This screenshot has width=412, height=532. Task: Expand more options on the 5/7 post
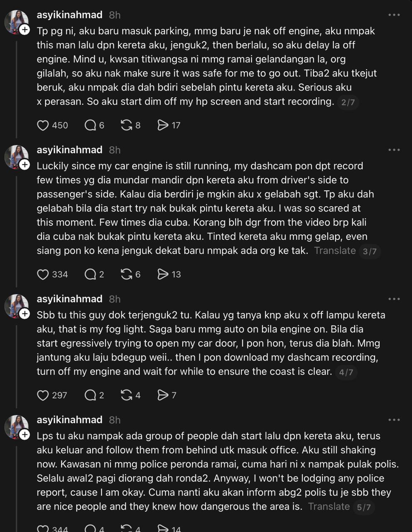point(394,420)
